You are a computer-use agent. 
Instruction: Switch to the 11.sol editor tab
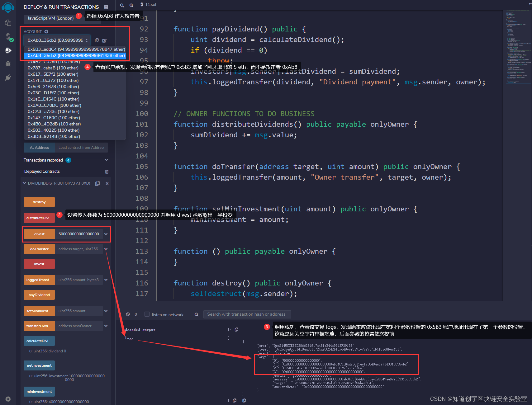(148, 5)
